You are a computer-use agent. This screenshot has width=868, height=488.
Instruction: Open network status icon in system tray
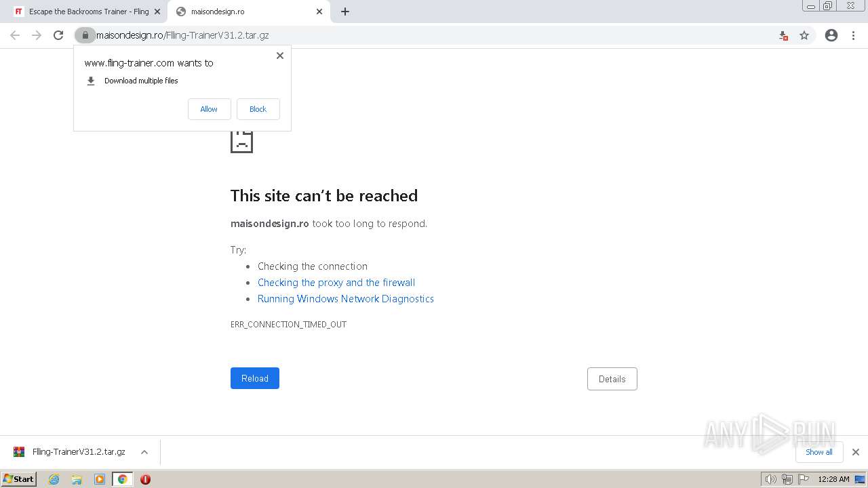(787, 479)
